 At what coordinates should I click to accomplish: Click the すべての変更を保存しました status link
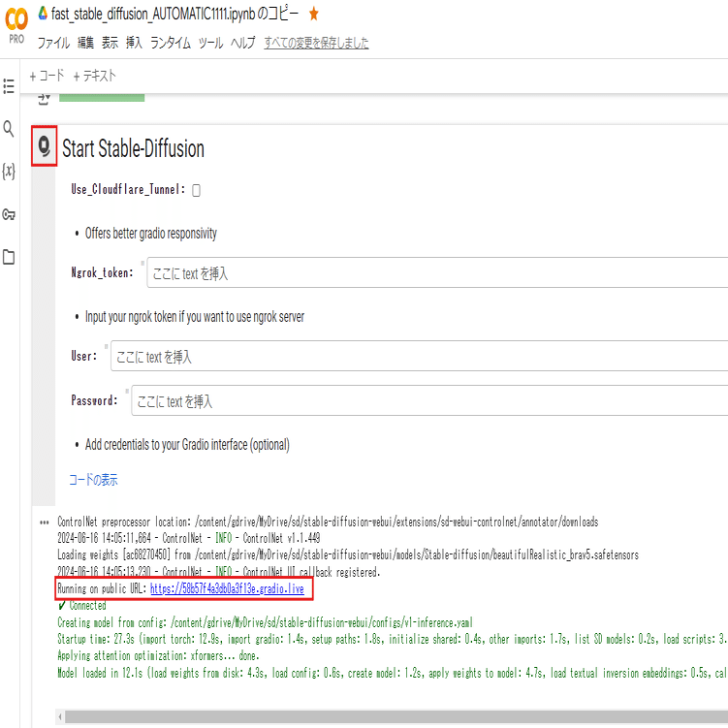tap(317, 43)
